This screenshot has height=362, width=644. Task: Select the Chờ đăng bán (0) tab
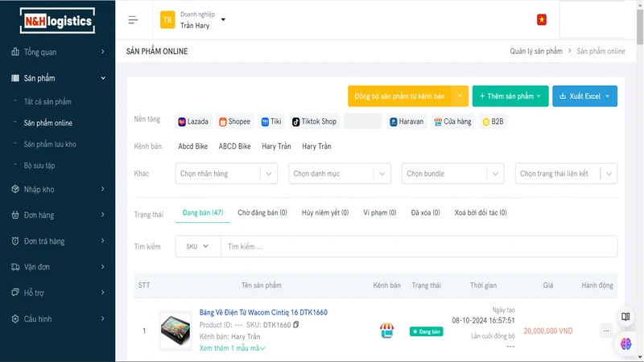tap(262, 212)
